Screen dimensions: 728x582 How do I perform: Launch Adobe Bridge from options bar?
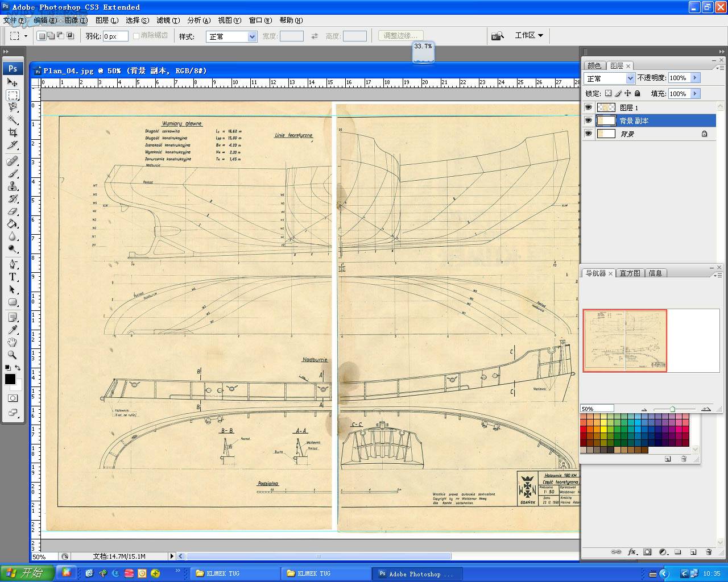[498, 36]
